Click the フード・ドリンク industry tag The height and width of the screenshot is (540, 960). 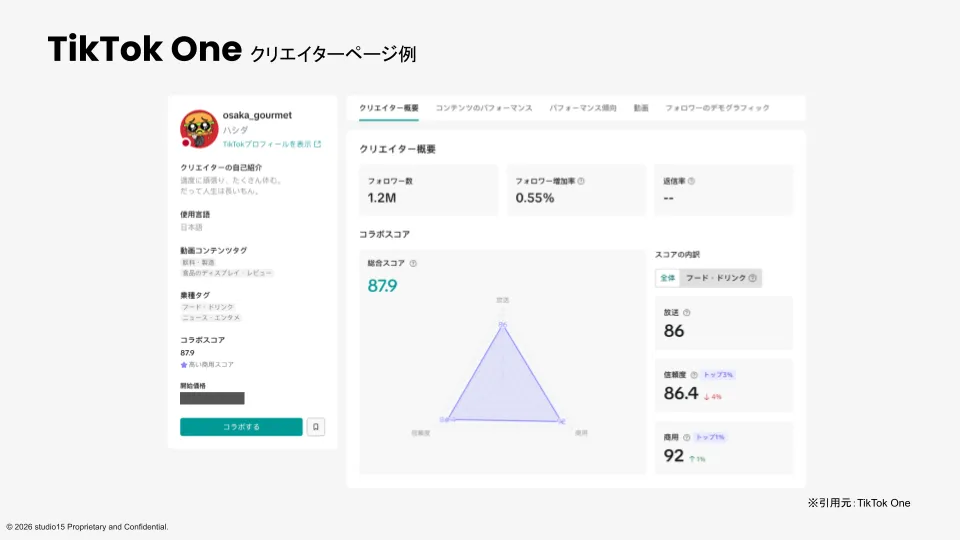(x=208, y=307)
